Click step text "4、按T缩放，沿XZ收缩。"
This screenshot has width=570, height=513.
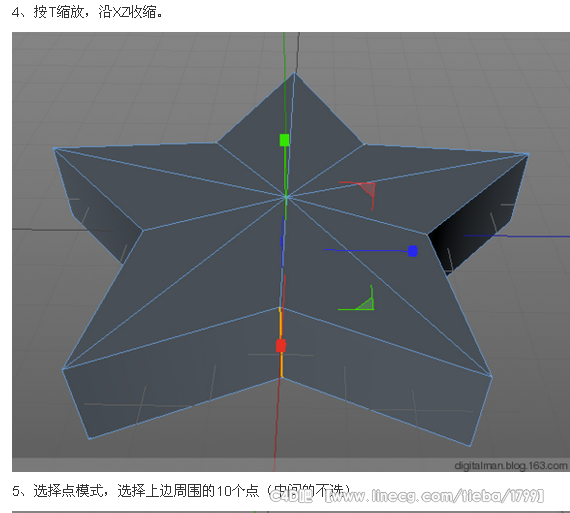(x=87, y=12)
